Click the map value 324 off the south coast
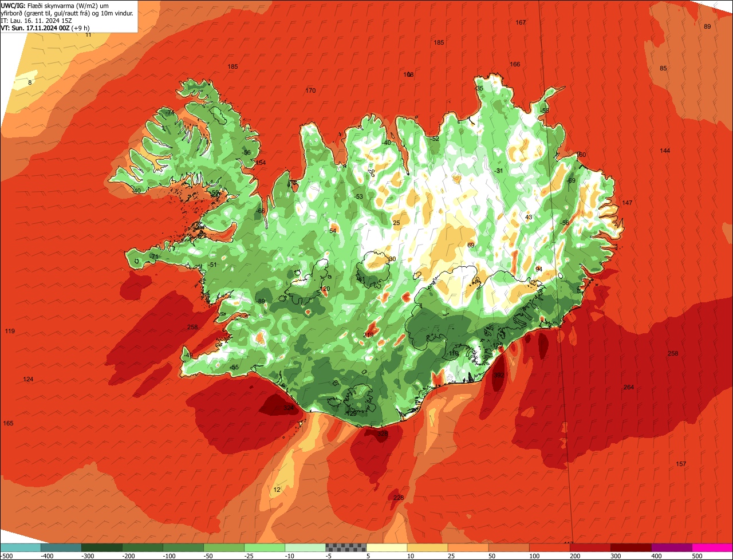 [289, 408]
